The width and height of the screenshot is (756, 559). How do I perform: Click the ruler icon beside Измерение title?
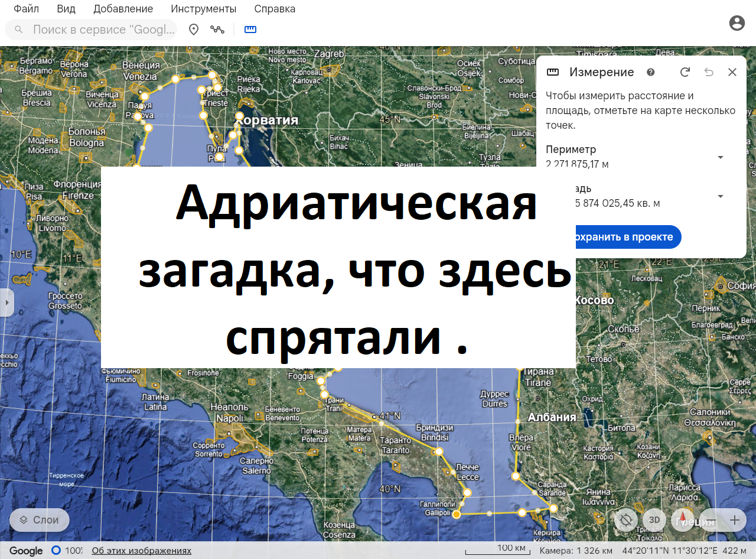[x=553, y=72]
